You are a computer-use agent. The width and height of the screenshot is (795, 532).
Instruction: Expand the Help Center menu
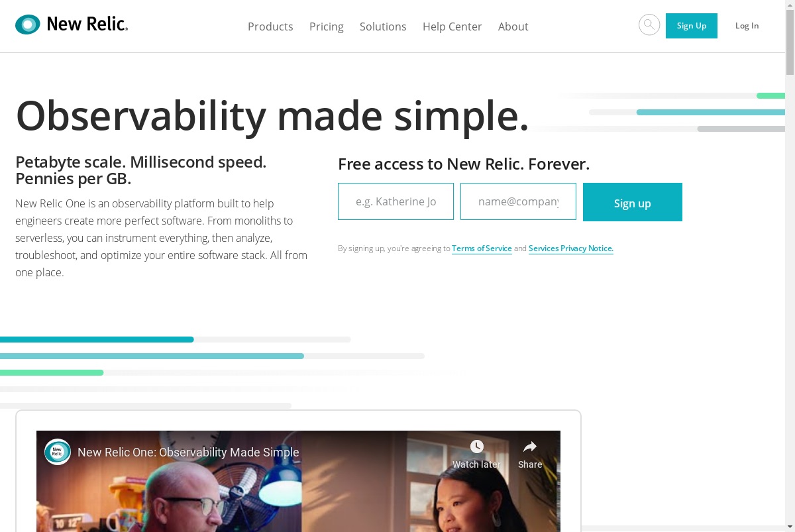pyautogui.click(x=452, y=27)
